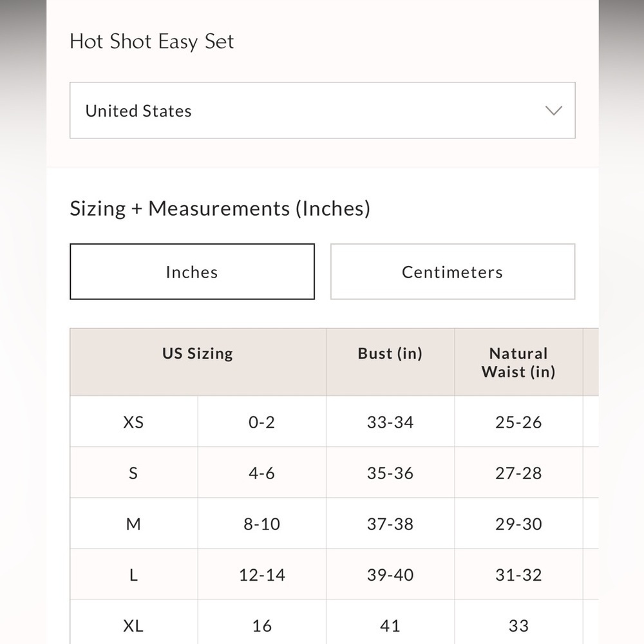Click the dropdown arrow next to United States
Image resolution: width=644 pixels, height=644 pixels.
tap(553, 111)
